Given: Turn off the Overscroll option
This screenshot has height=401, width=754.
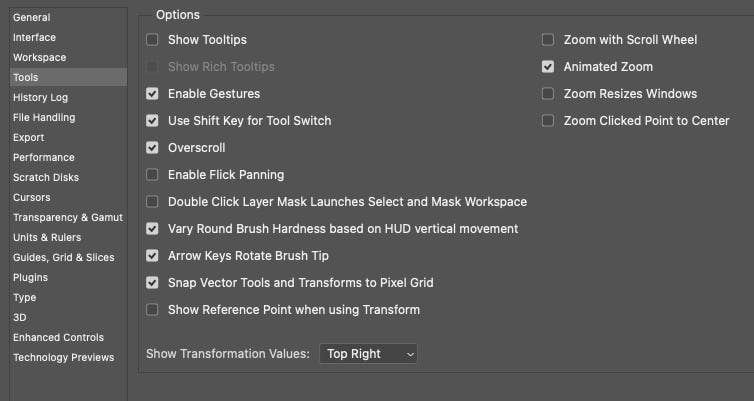Looking at the screenshot, I should [152, 148].
